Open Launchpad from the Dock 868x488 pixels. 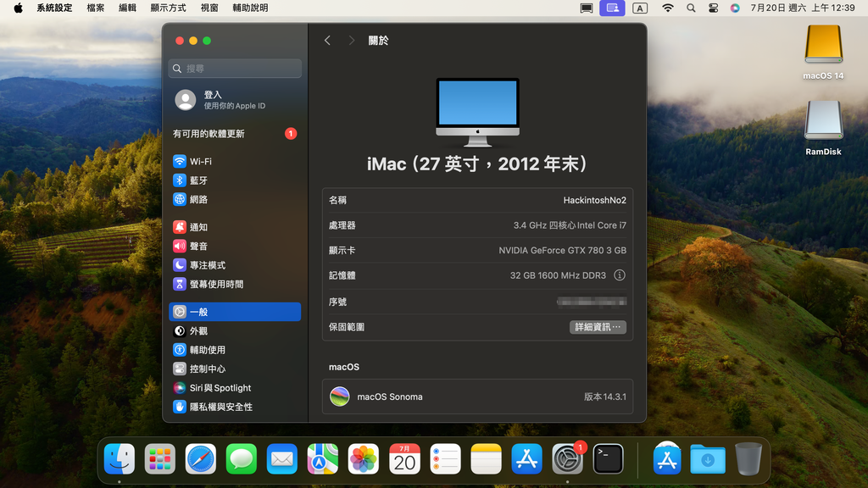(x=160, y=459)
